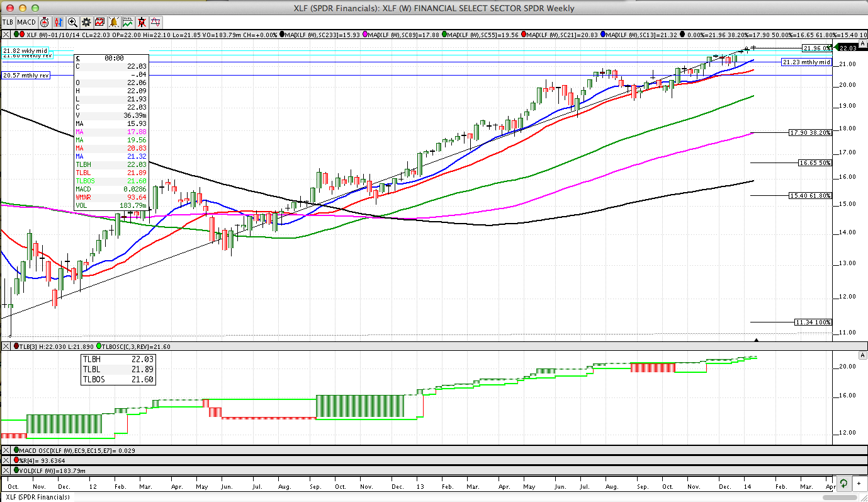Click the green refresh icon
This screenshot has width=868, height=502.
click(843, 484)
